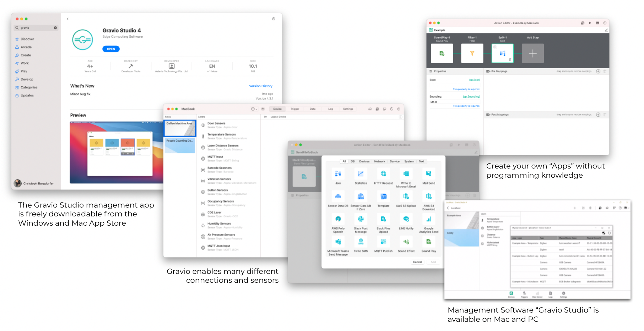Add a Pre Mapping with plus icon
The image size is (644, 331).
click(x=598, y=71)
